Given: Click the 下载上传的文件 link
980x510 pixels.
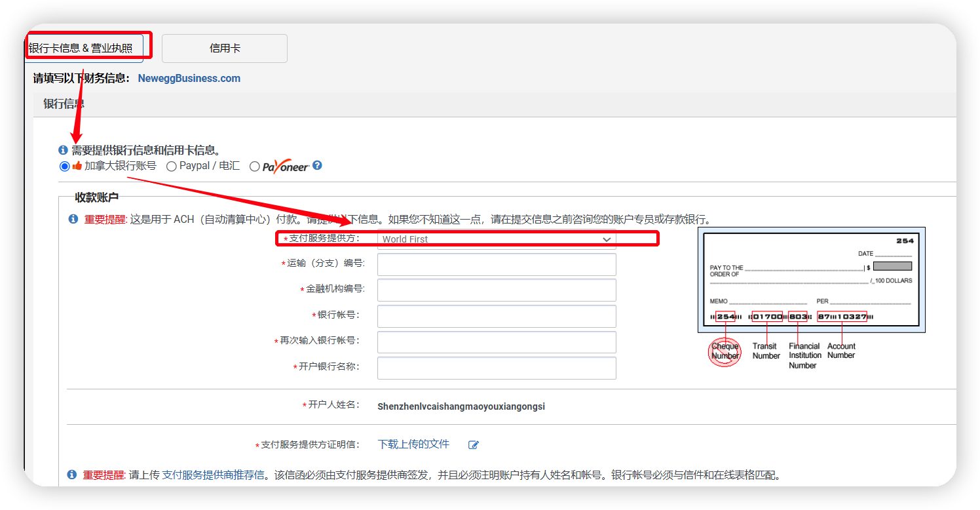Looking at the screenshot, I should (413, 444).
